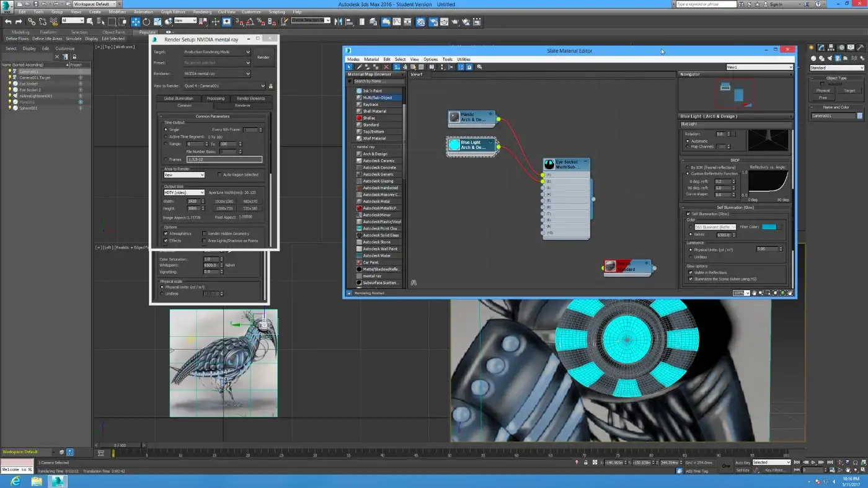The height and width of the screenshot is (488, 868).
Task: Toggle Visible in Reflections checkbox
Action: click(x=690, y=272)
